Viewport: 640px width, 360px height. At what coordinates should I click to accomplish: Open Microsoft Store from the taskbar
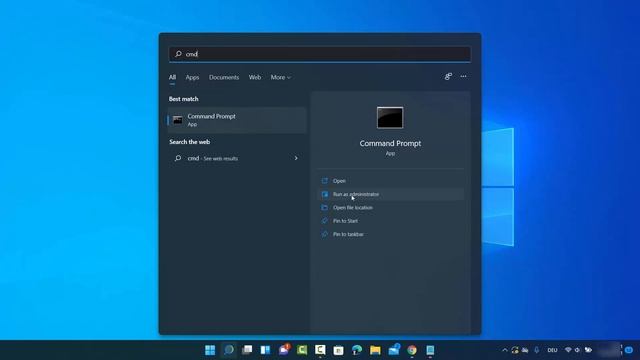[338, 350]
